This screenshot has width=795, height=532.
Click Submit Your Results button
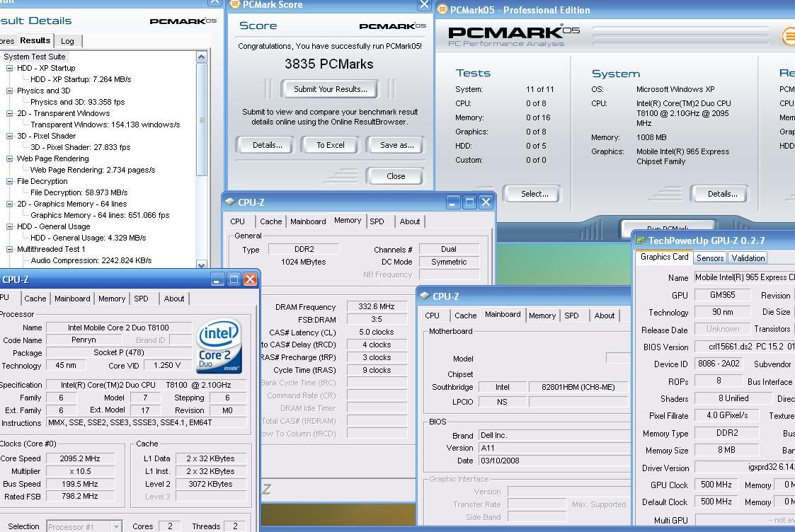(x=330, y=89)
